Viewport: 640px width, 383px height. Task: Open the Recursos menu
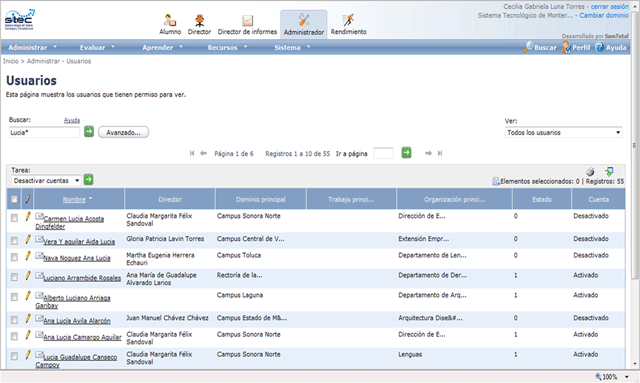pyautogui.click(x=227, y=47)
